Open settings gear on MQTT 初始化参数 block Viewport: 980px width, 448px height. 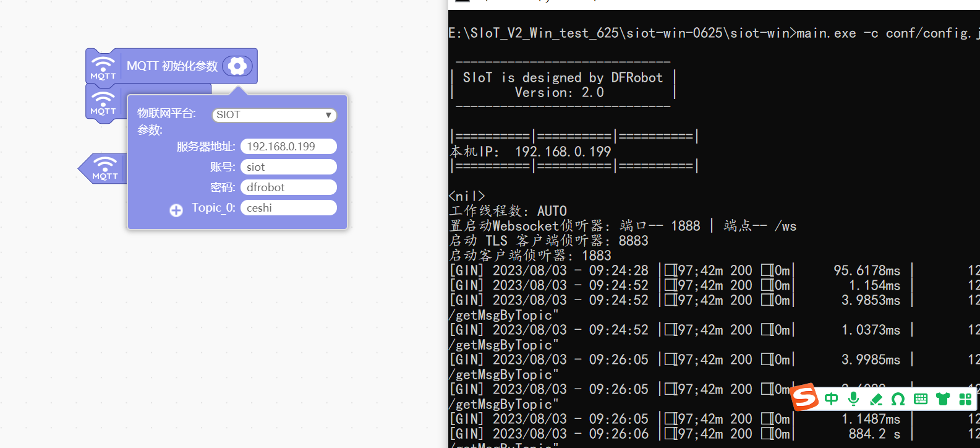237,66
